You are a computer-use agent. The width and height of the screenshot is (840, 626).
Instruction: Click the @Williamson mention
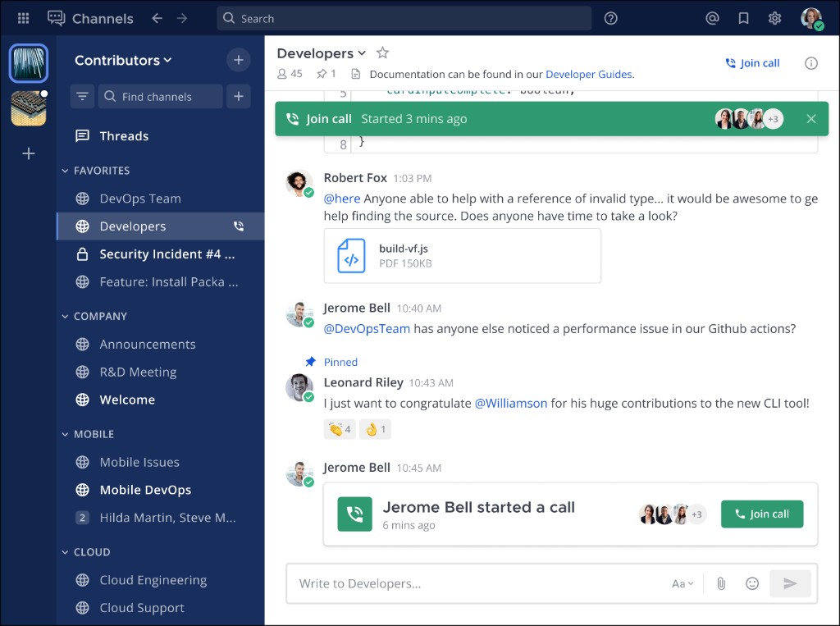click(511, 403)
